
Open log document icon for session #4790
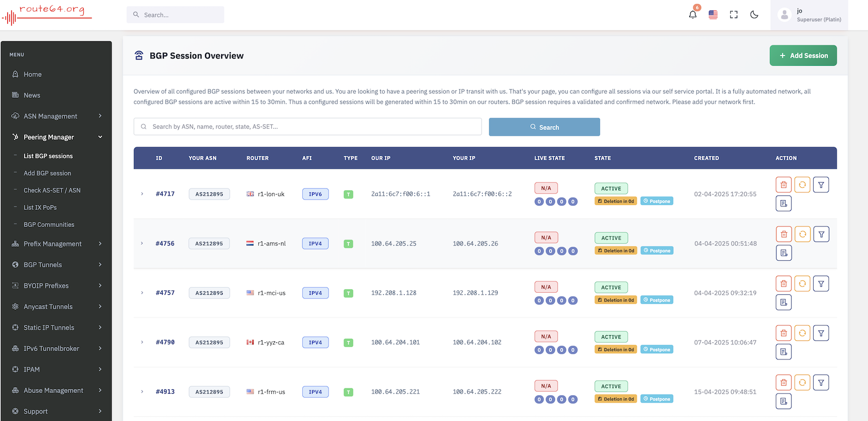point(784,352)
